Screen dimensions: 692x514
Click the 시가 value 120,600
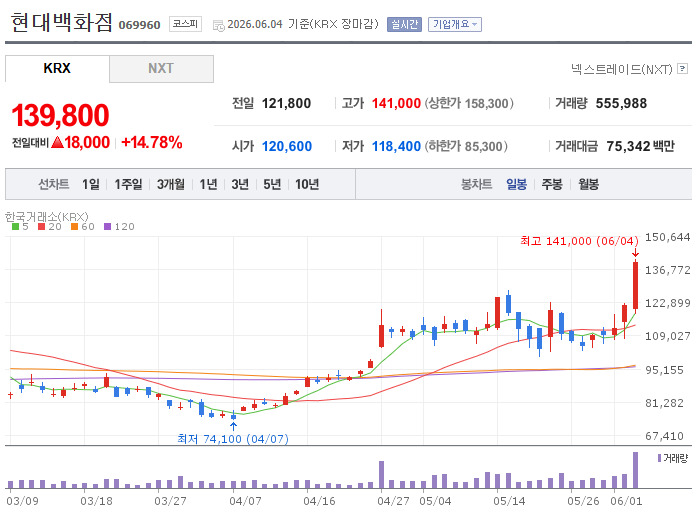tap(287, 146)
